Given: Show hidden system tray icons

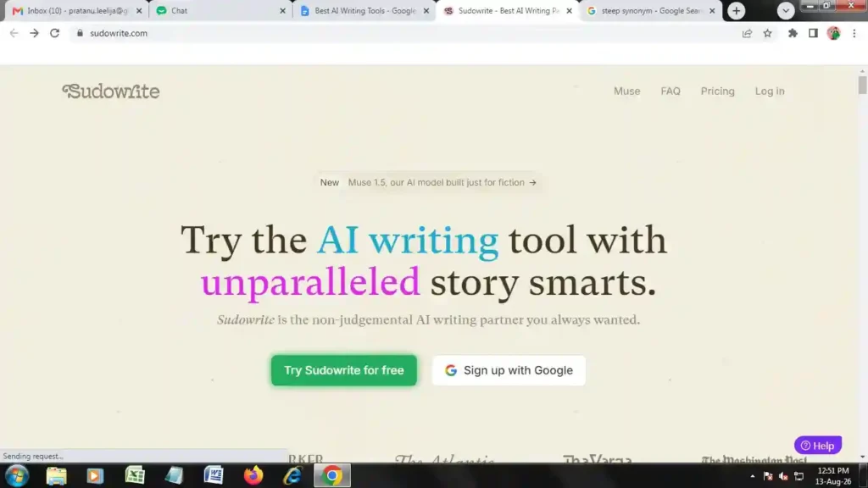Looking at the screenshot, I should click(x=753, y=476).
